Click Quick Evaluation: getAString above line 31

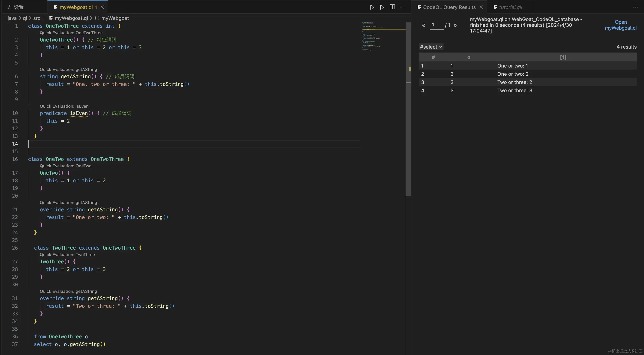point(68,291)
